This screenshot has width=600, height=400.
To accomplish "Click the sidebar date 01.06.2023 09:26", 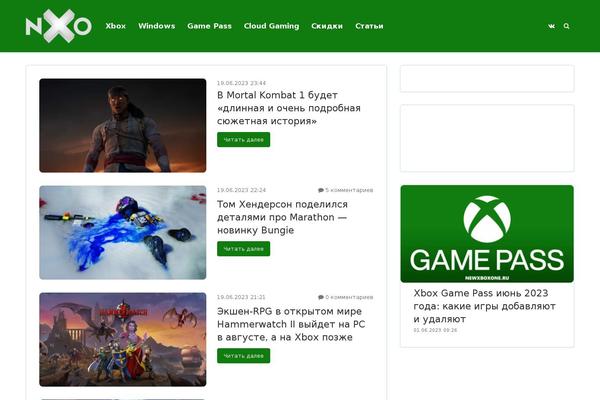I will pos(435,330).
